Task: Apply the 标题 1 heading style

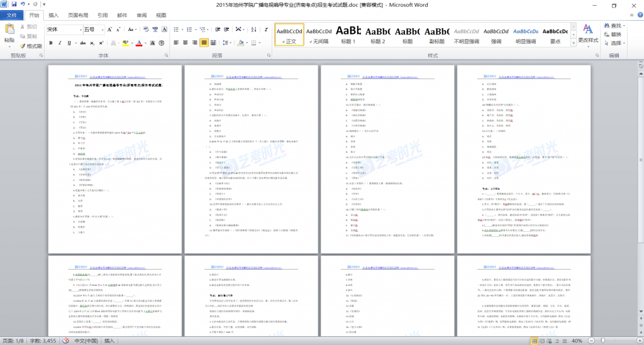Action: click(x=348, y=35)
